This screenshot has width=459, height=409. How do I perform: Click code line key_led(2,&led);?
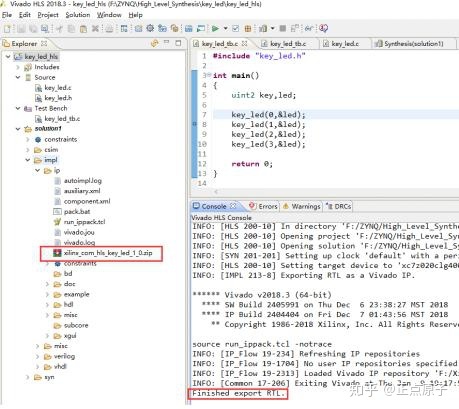(x=268, y=134)
